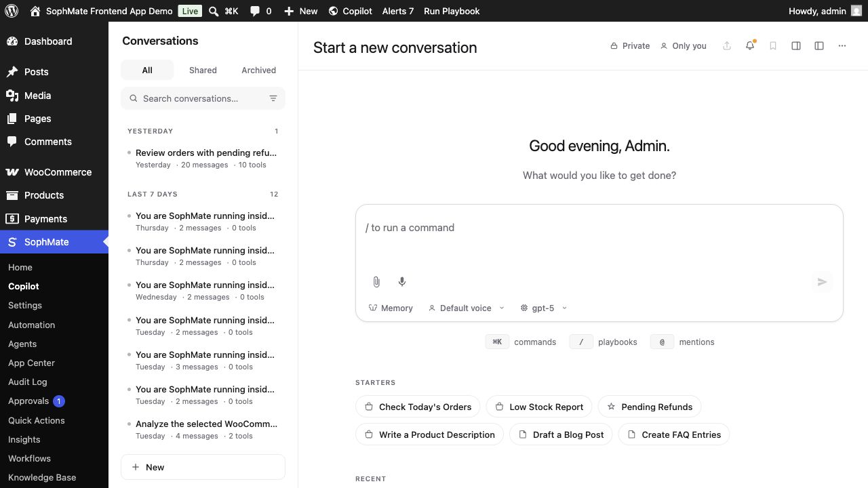Open the SophMate Frontend App Demo home link
Screen dimensions: 868x488
[x=101, y=11]
